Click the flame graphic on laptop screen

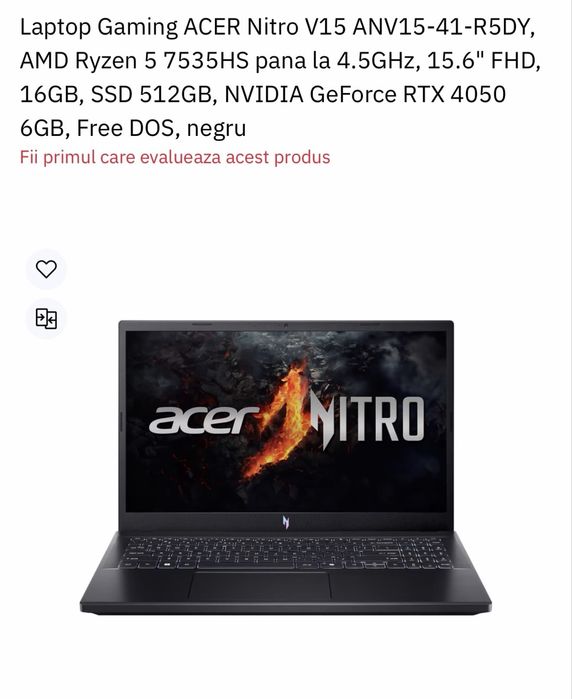pos(280,421)
